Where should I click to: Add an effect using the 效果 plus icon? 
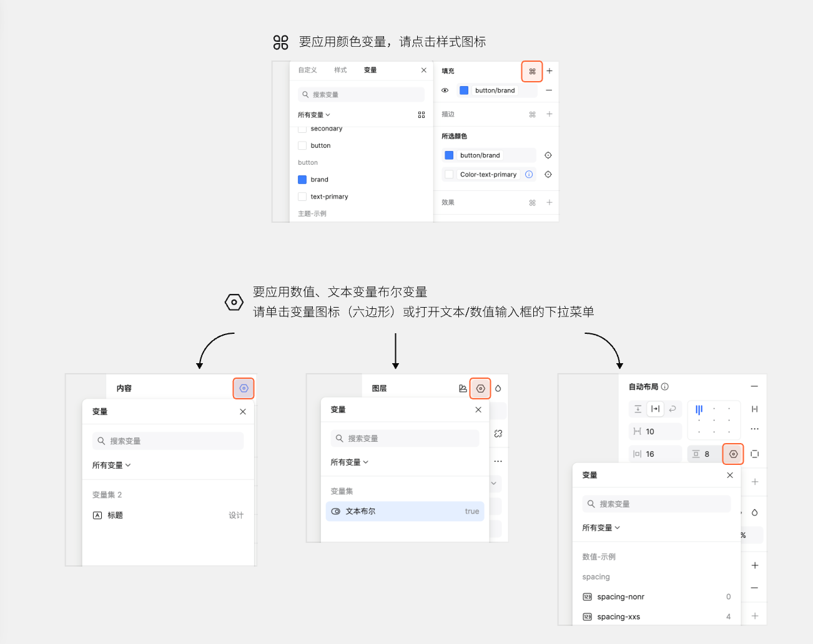[549, 202]
